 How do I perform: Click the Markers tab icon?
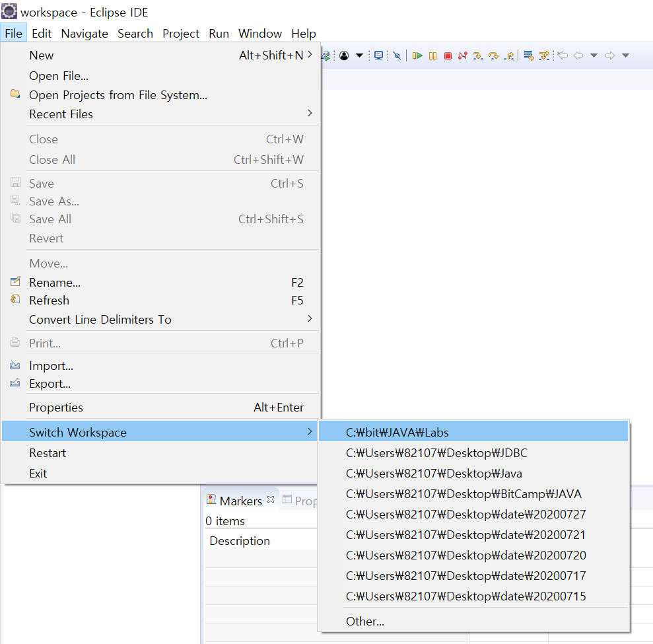pos(211,499)
